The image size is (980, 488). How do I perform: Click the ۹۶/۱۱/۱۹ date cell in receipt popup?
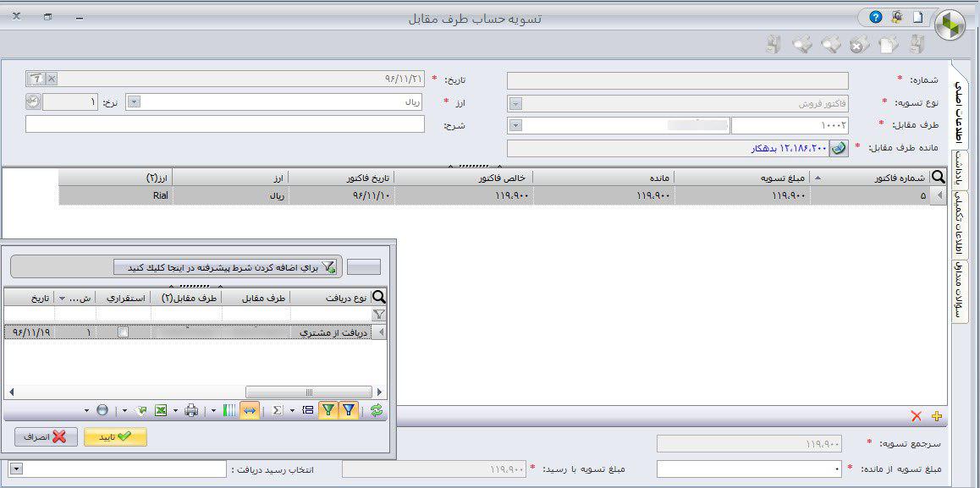(x=30, y=332)
